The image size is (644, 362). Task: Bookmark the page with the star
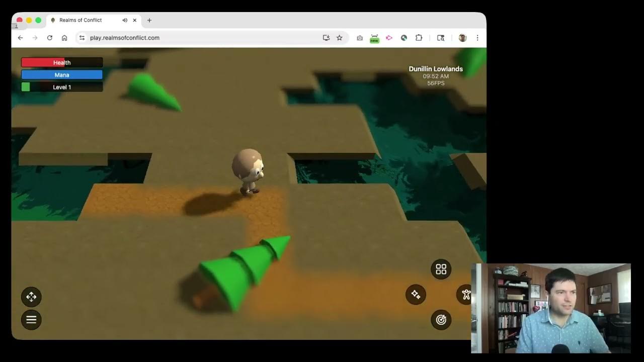[339, 38]
